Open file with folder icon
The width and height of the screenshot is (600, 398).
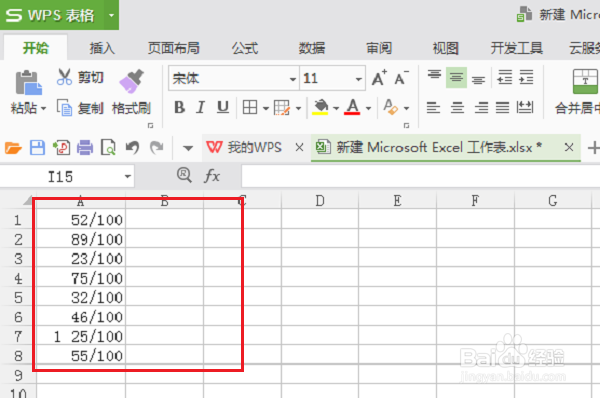(x=13, y=148)
